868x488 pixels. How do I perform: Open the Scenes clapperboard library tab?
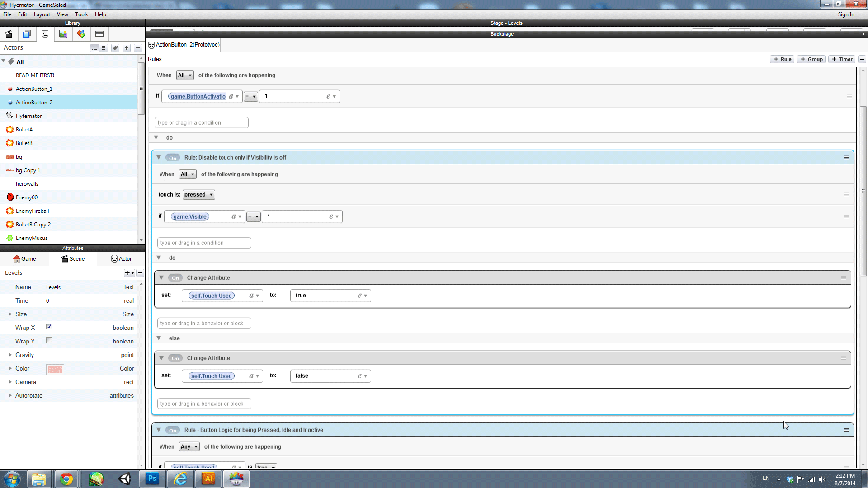[x=9, y=34]
